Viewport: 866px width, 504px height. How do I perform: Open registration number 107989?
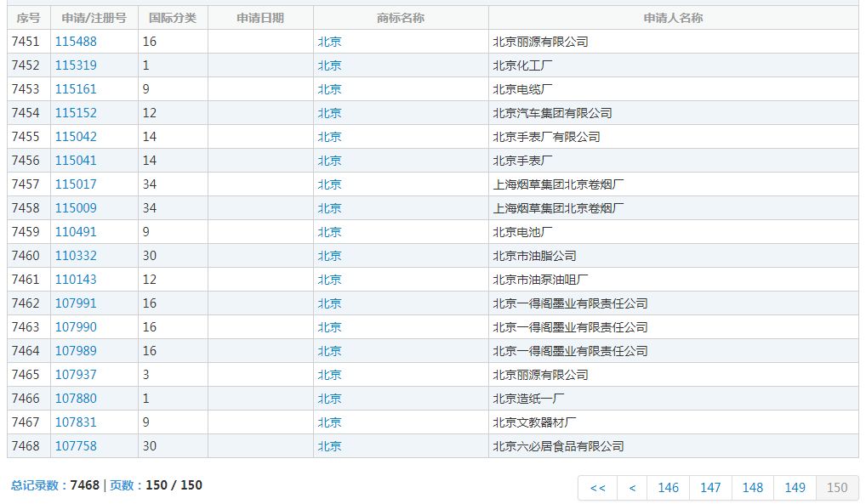point(76,350)
